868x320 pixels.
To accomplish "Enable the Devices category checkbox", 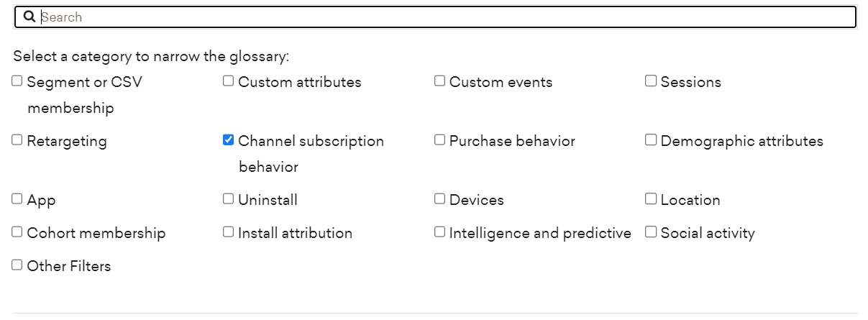I will tap(440, 199).
